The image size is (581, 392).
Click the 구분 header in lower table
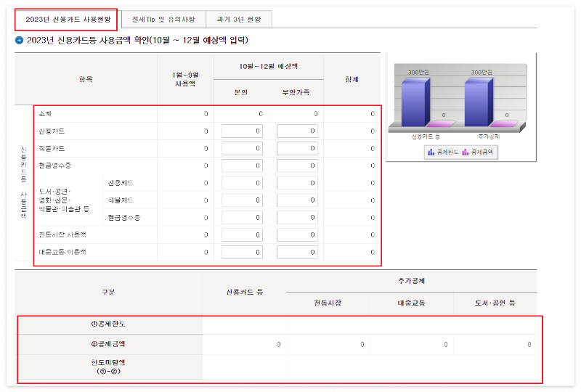tap(108, 292)
